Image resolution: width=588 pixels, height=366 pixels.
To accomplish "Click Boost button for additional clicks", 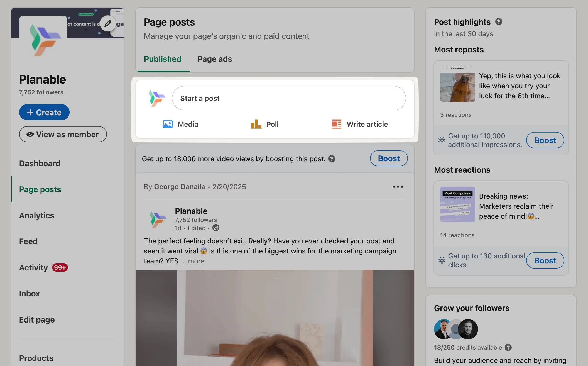I will coord(545,260).
